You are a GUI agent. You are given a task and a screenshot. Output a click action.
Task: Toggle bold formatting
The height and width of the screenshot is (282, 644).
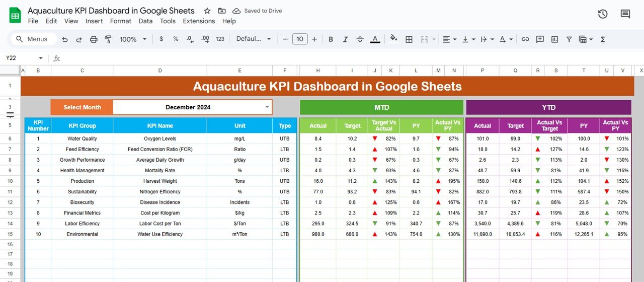pos(331,39)
